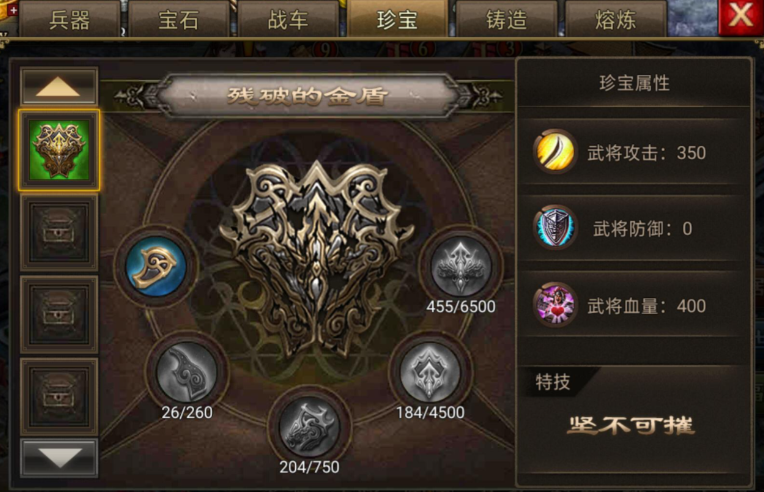This screenshot has width=764, height=492.
Task: Move the treasure list down with the arrow
Action: (58, 458)
